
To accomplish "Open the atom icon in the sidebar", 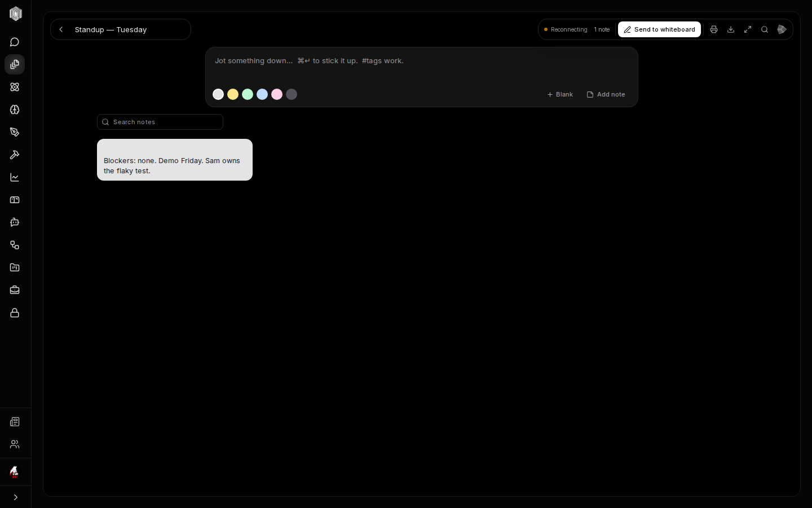I will point(15,87).
